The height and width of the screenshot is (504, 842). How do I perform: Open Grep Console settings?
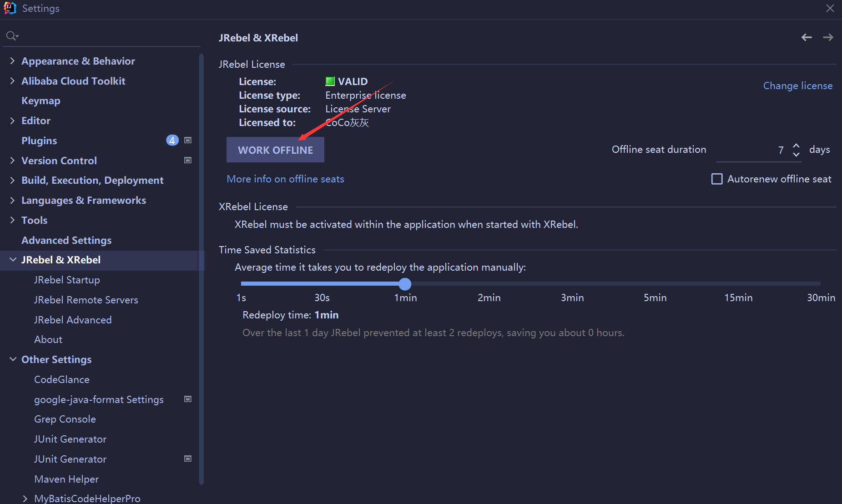(65, 419)
